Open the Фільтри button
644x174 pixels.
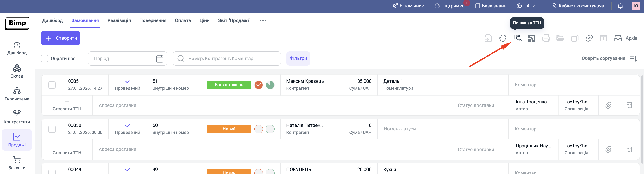click(298, 59)
